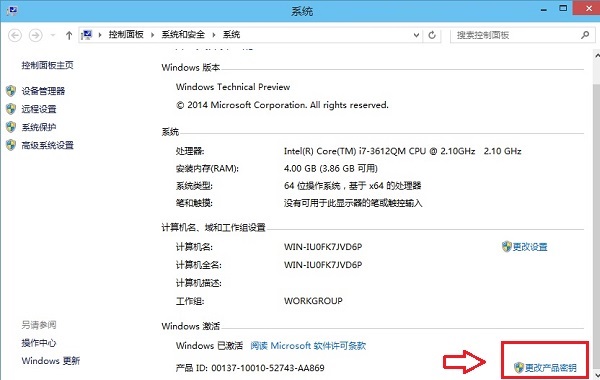This screenshot has height=380, width=600.
Task: Select 控制面板 in the breadcrumb
Action: click(x=126, y=35)
